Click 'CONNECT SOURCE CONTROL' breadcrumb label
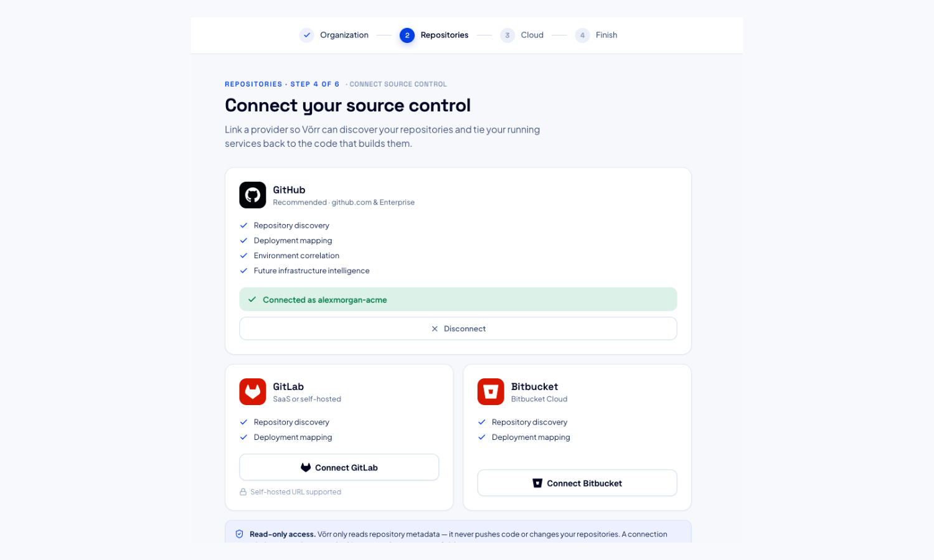The width and height of the screenshot is (934, 560). coord(398,84)
